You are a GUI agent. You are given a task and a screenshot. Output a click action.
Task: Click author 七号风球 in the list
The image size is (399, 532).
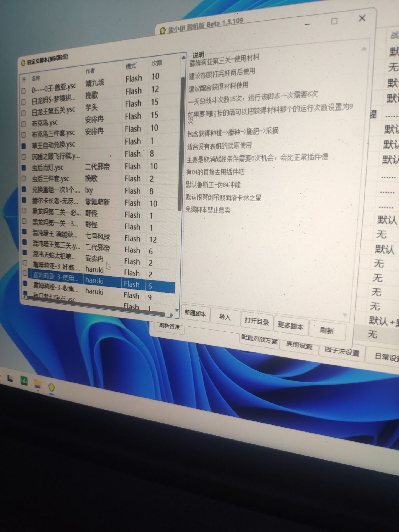pos(98,236)
